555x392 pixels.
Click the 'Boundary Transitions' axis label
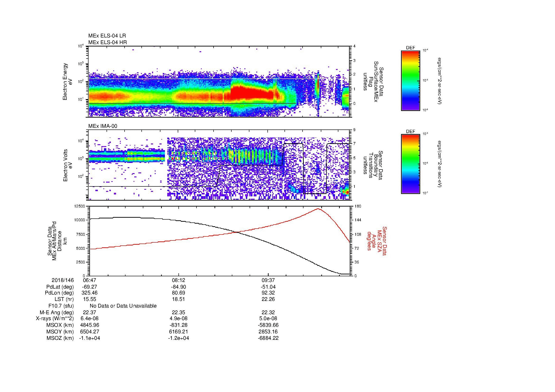click(x=373, y=165)
